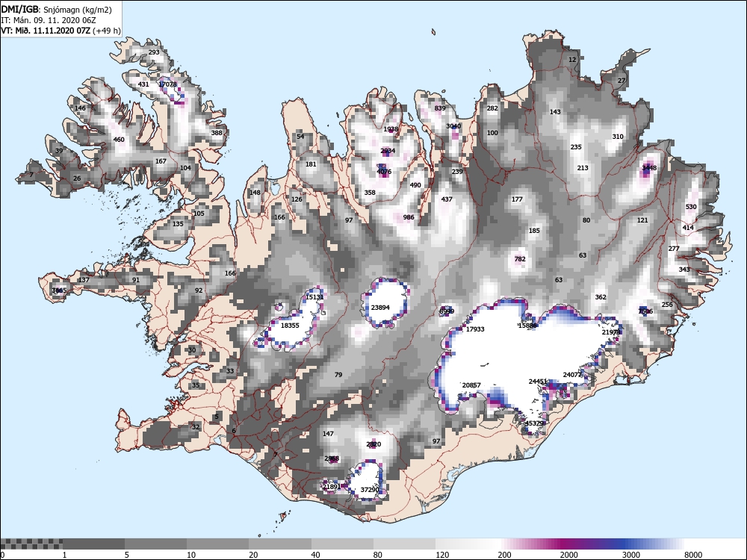
Task: Click the legend tick label "200"
Action: pos(504,555)
